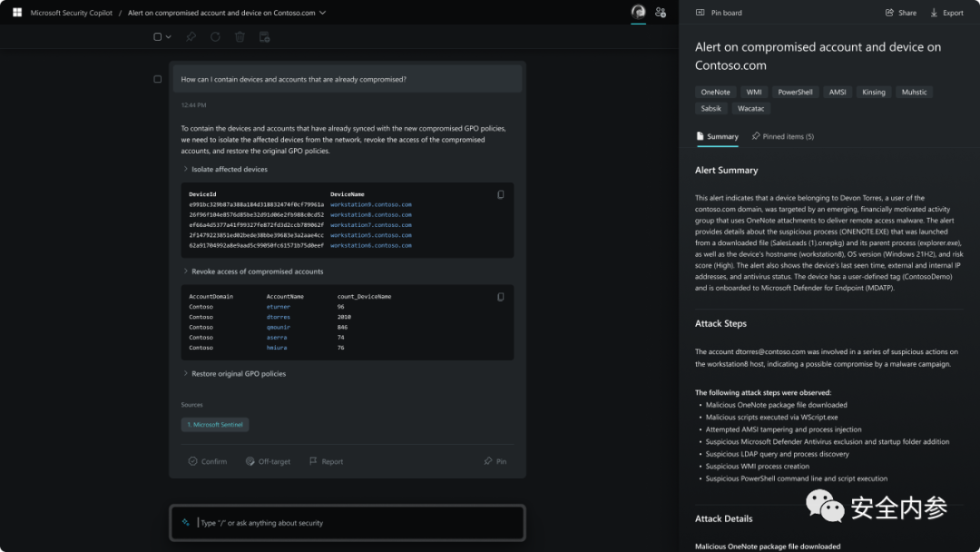Open workstation6.contoso.com link

coord(371,245)
